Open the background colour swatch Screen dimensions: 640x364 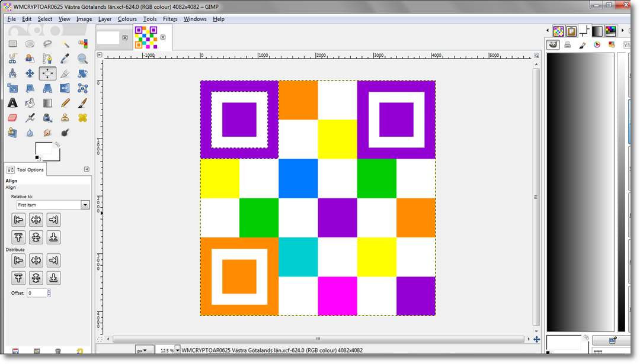pos(57,157)
